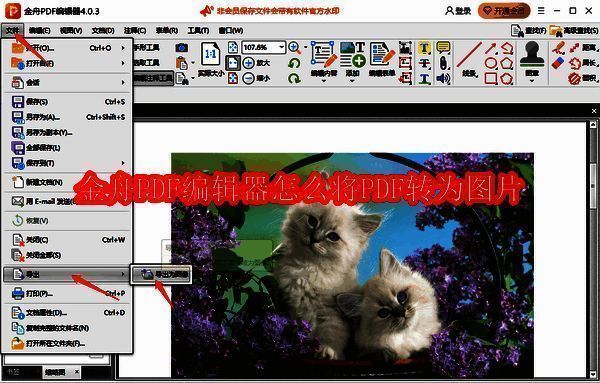The image size is (600, 383).
Task: Select the highlight text T tool
Action: pos(424,48)
